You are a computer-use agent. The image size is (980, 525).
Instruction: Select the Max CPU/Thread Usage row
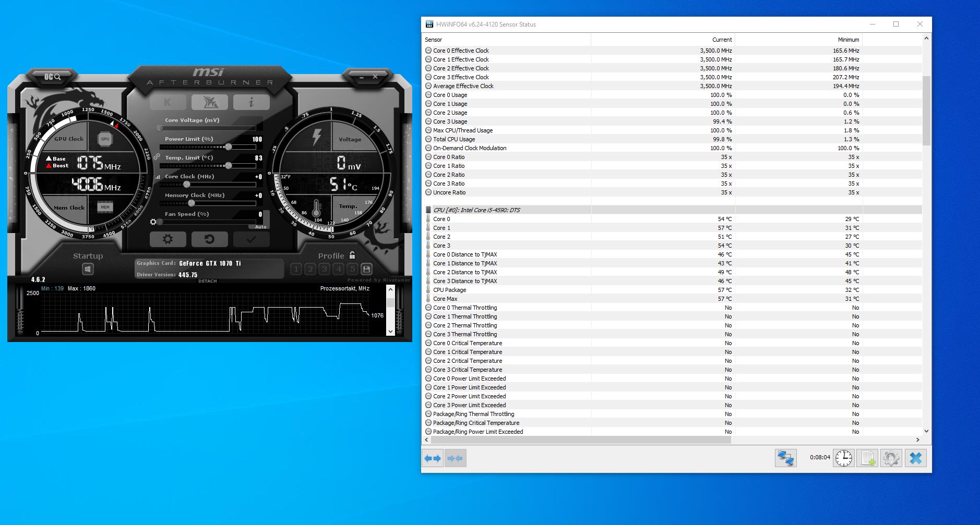pos(672,130)
